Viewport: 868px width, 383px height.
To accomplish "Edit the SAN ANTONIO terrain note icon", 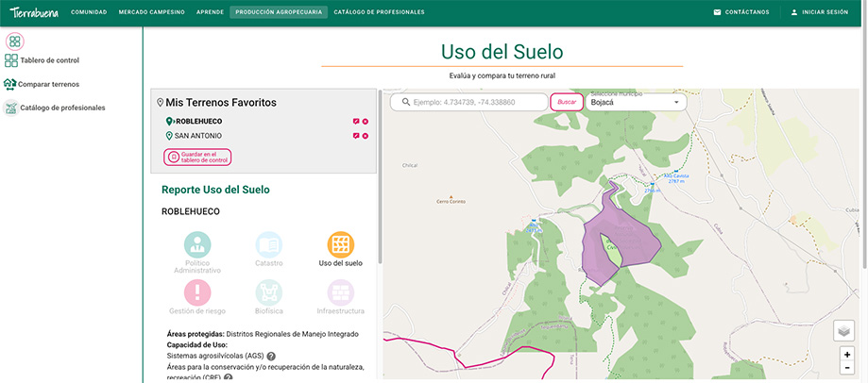I will 356,136.
